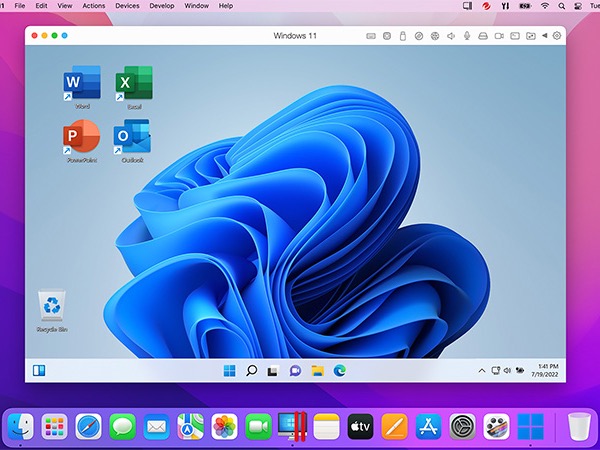Open System Preferences from the Dock

[462, 426]
